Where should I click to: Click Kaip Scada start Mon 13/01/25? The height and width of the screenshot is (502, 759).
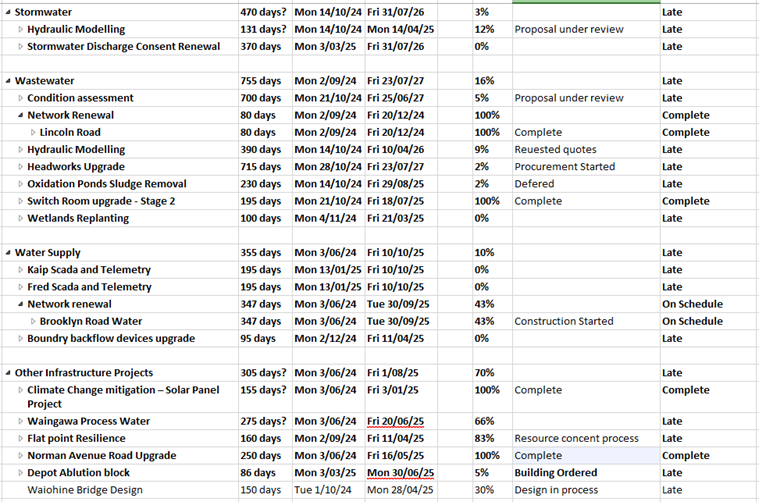(328, 270)
